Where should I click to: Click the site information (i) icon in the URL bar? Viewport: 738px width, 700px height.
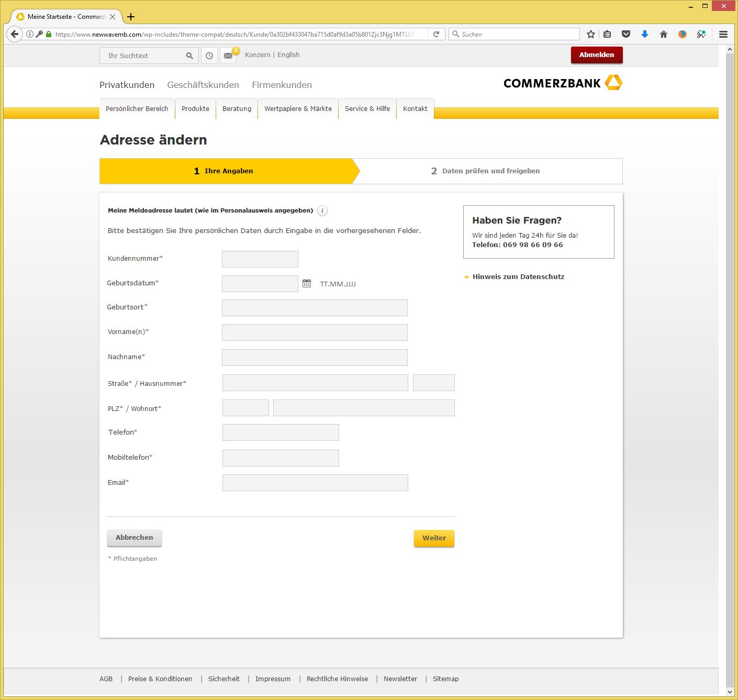point(30,34)
